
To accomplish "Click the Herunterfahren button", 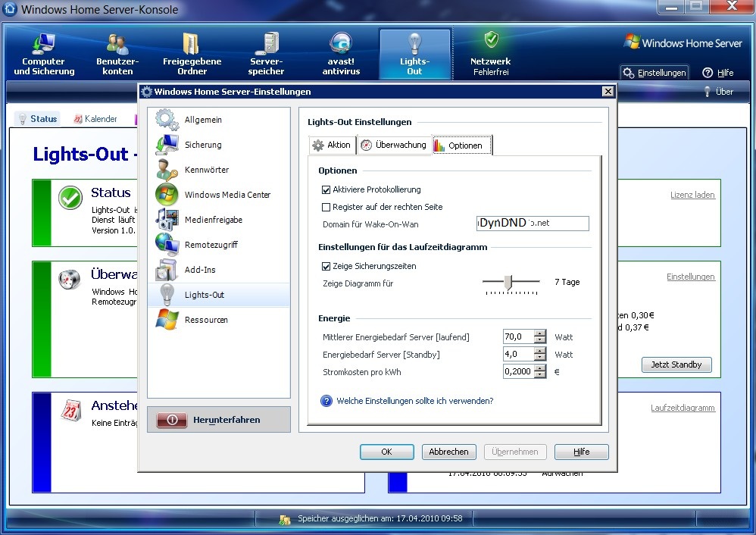I will tap(219, 420).
